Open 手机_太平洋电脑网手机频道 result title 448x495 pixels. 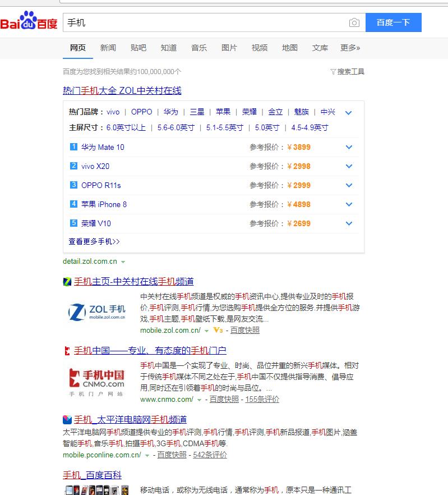(x=130, y=420)
